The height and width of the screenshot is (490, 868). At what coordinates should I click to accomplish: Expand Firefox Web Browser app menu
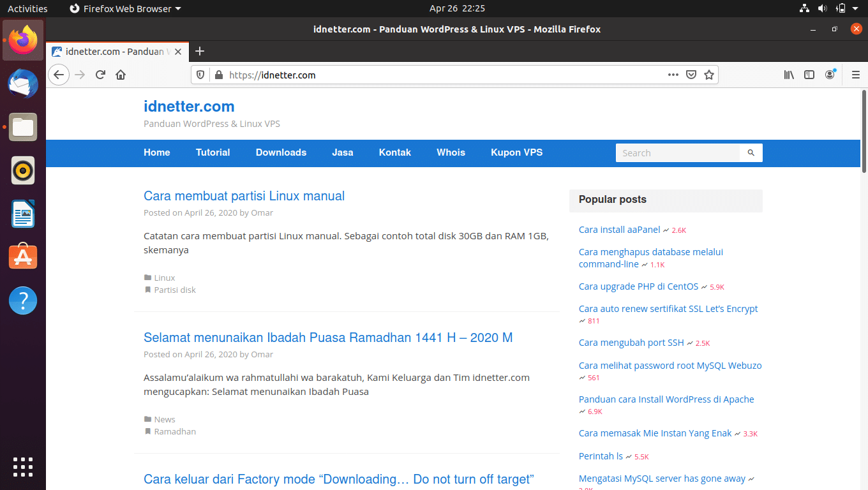pyautogui.click(x=125, y=8)
